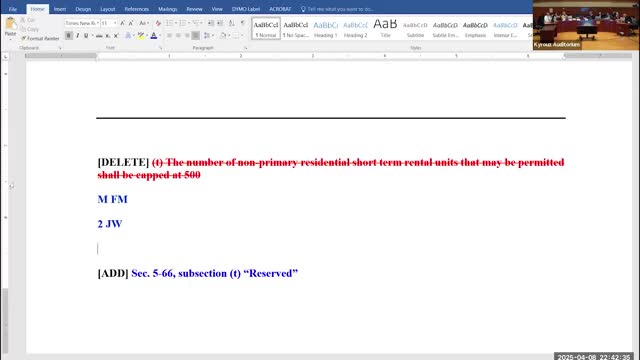Toggle Italic formatting

tap(78, 36)
